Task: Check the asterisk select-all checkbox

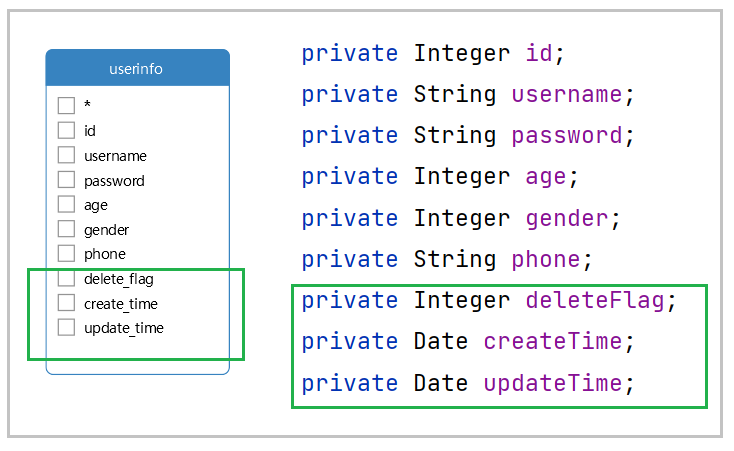Action: click(66, 105)
